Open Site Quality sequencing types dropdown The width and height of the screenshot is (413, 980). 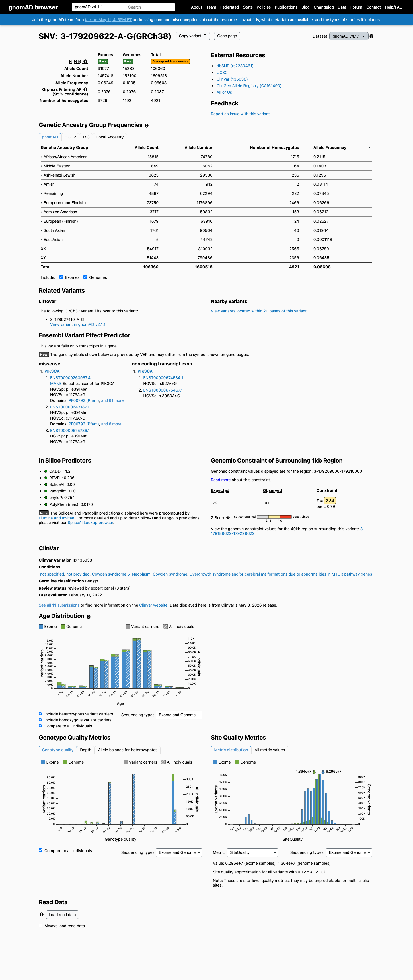click(349, 852)
